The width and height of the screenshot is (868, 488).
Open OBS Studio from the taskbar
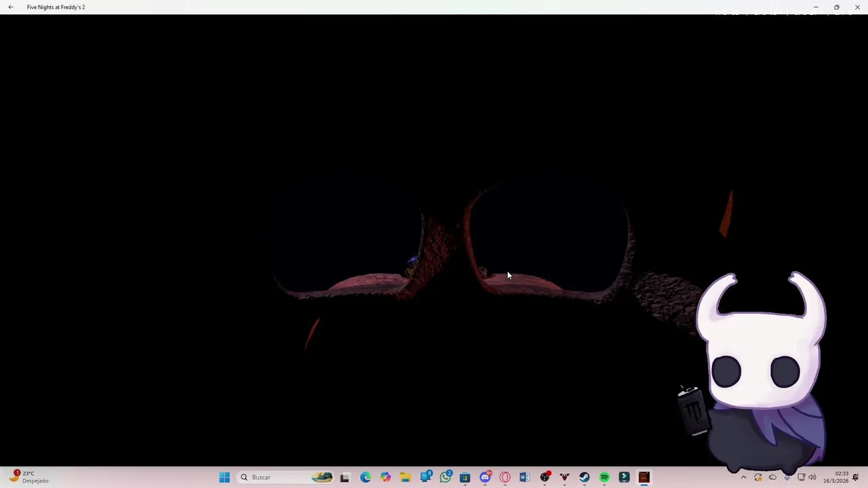pyautogui.click(x=545, y=477)
